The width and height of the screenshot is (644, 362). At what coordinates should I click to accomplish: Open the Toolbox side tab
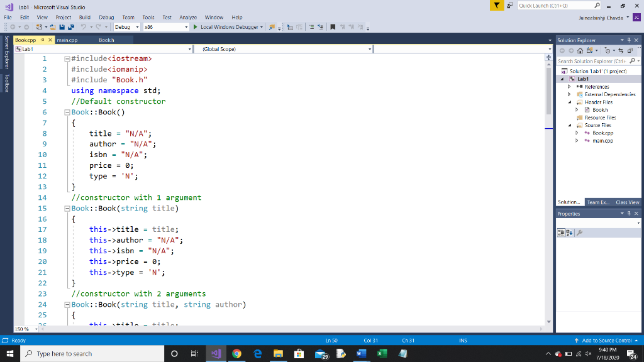(6, 83)
